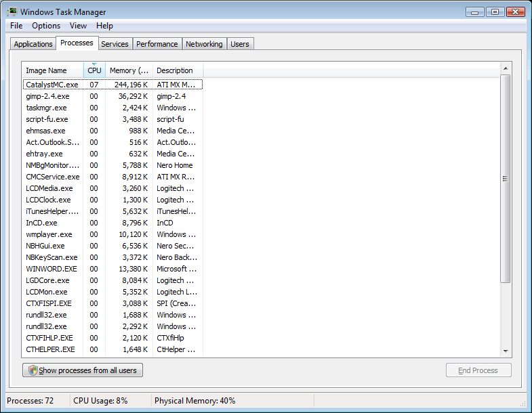
Task: Click Physical Memory: 40% status entry
Action: click(x=195, y=401)
